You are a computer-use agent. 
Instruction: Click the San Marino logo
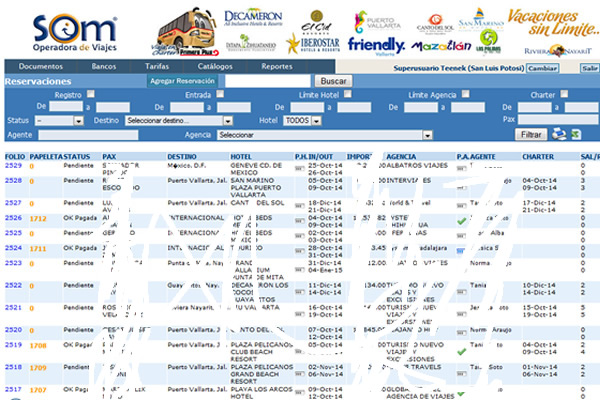tap(481, 19)
